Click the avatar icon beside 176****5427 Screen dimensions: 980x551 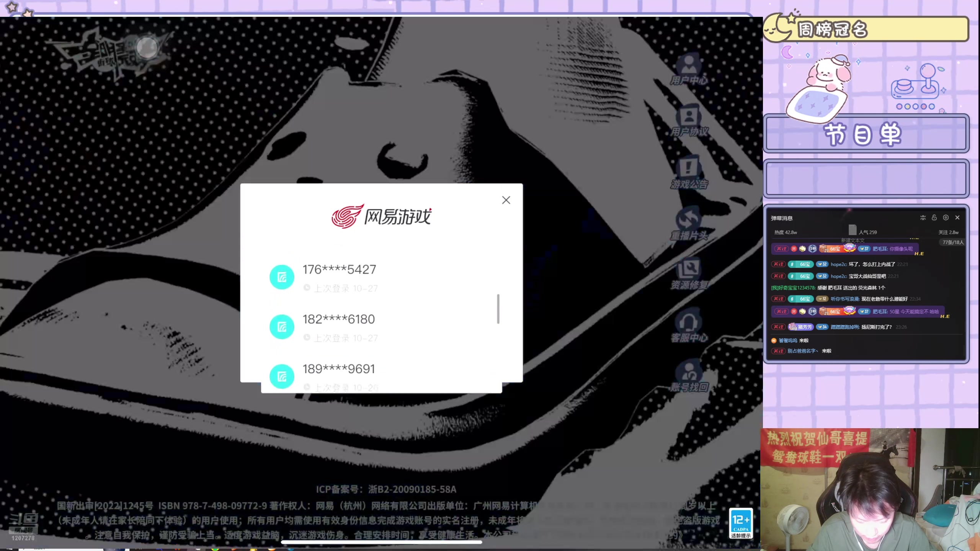click(x=282, y=277)
